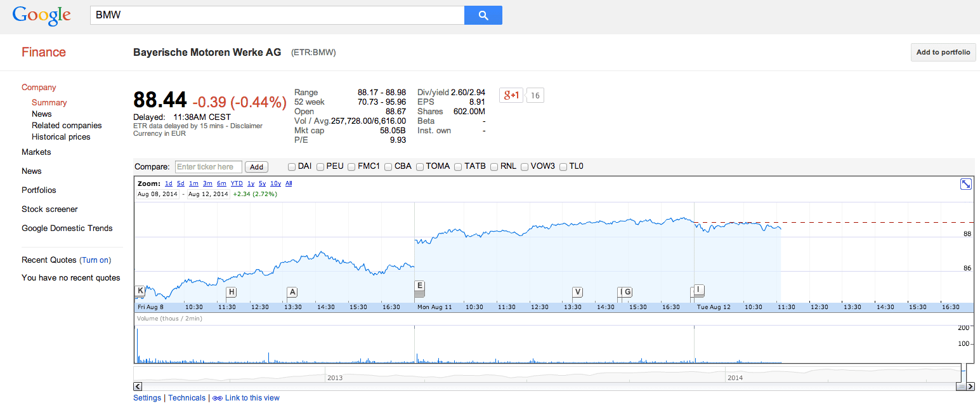
Task: Click the chain icon beside Link to this view
Action: click(218, 398)
